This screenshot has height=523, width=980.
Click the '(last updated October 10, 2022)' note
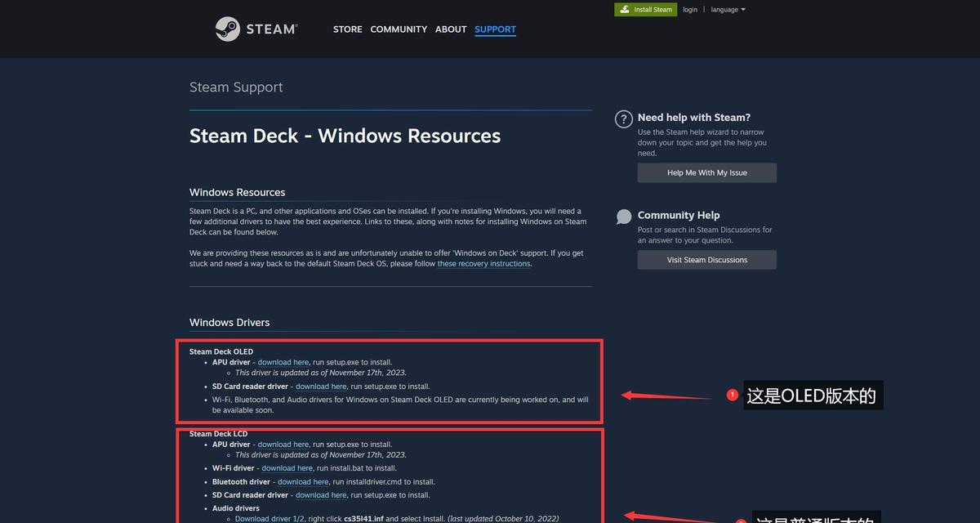click(x=503, y=519)
